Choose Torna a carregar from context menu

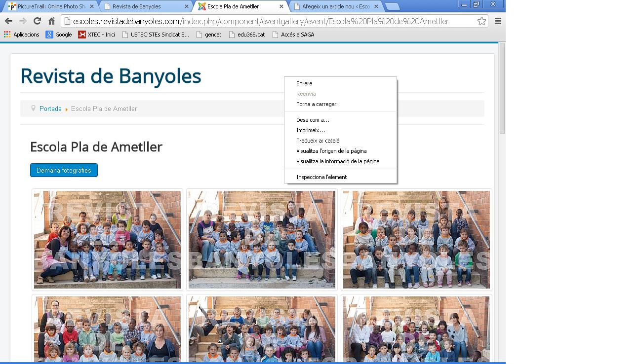[316, 104]
